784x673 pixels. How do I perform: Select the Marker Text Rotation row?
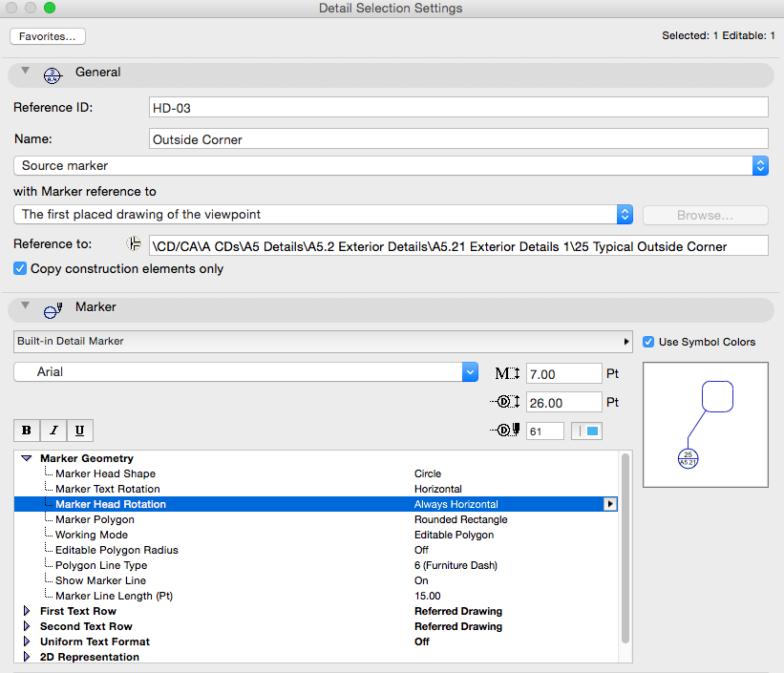(x=316, y=489)
